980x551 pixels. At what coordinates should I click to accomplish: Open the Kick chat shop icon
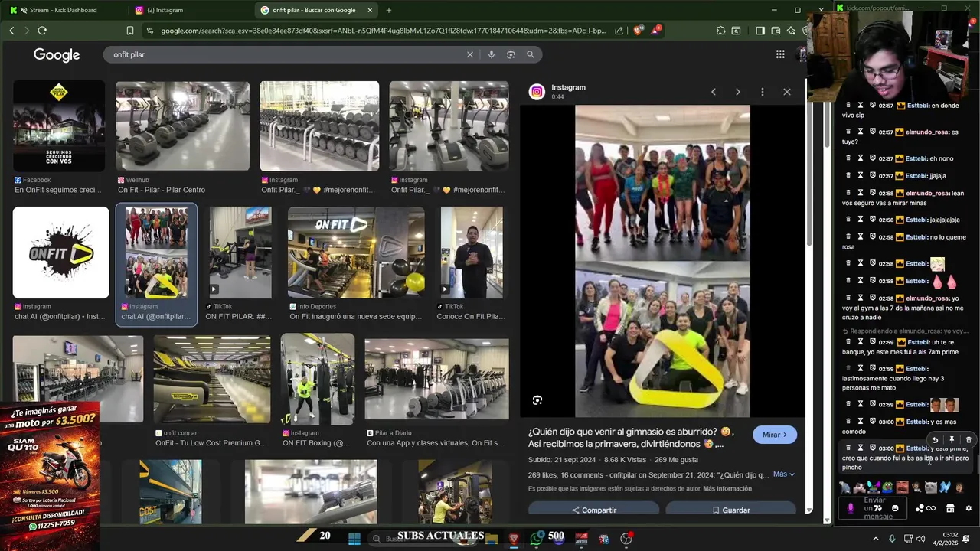[950, 508]
